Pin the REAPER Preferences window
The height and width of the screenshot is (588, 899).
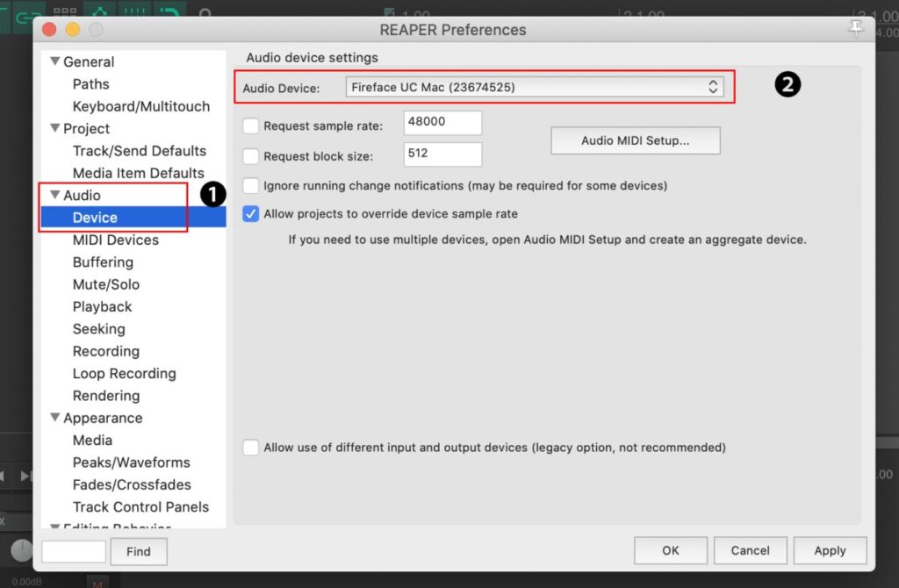pyautogui.click(x=856, y=29)
